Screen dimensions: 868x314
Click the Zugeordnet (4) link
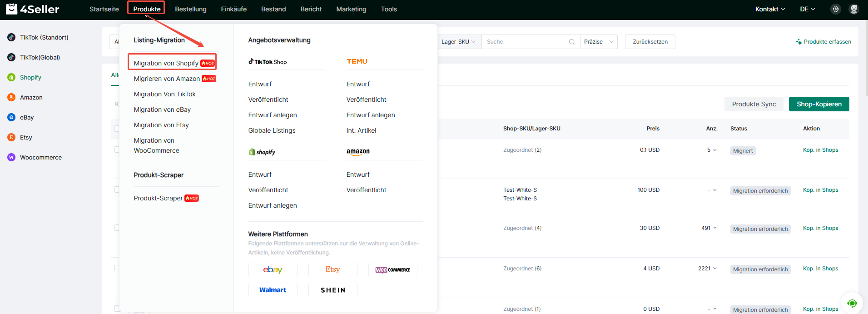point(522,228)
